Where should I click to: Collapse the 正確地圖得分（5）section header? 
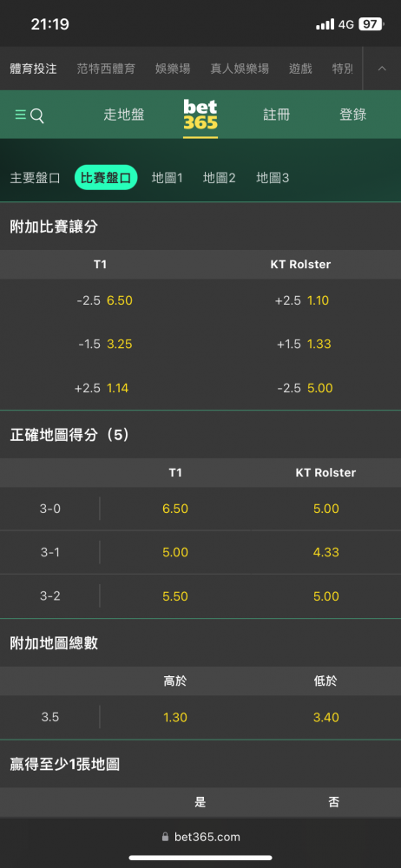200,435
